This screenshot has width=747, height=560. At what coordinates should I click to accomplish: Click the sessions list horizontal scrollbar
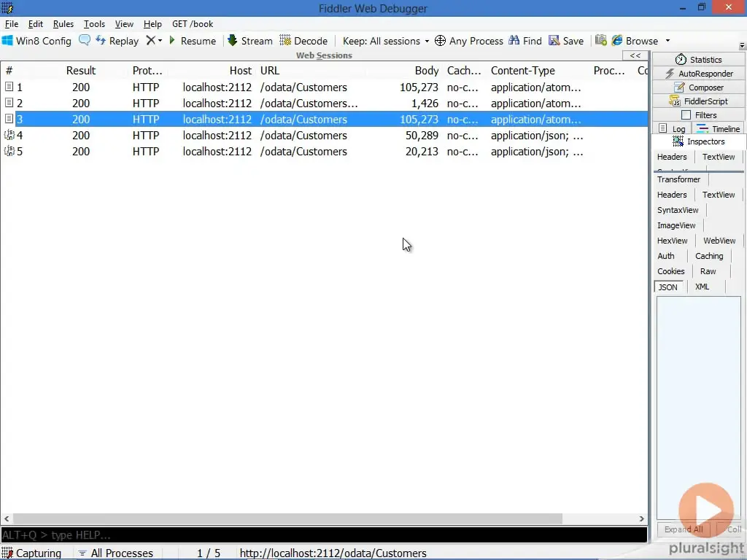(287, 518)
